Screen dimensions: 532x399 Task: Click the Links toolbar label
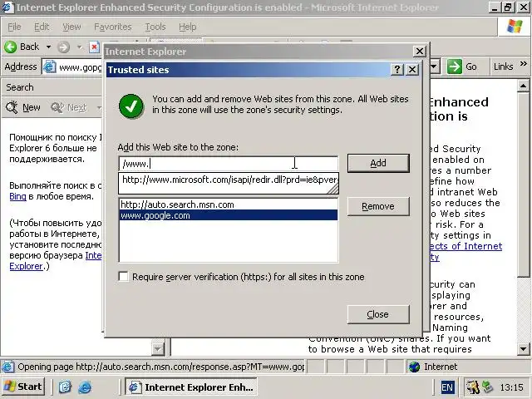click(503, 66)
